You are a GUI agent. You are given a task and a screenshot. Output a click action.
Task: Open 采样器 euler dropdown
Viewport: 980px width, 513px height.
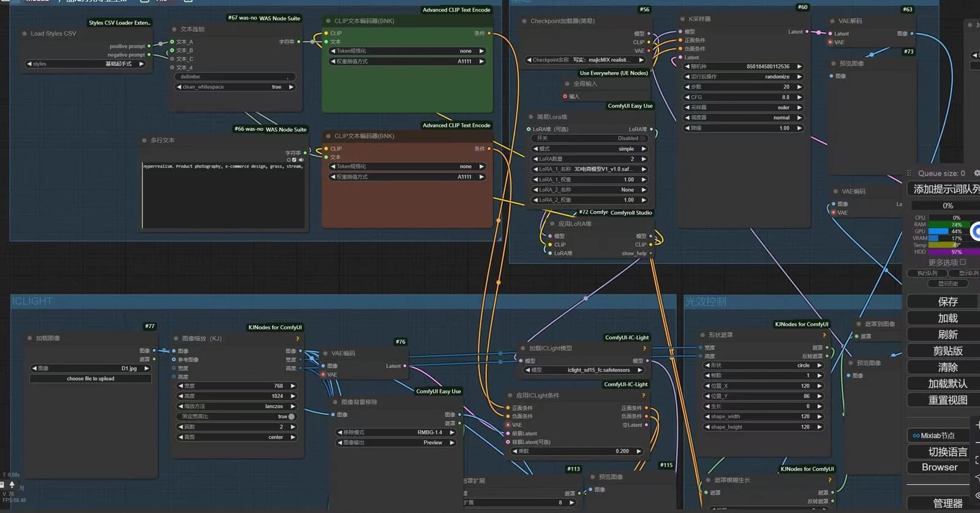743,107
